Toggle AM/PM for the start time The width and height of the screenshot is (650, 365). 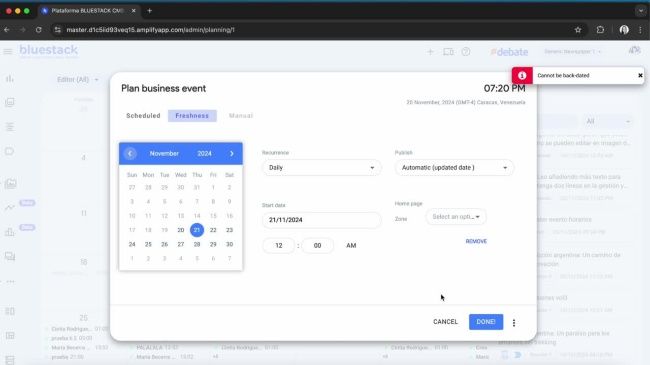point(351,246)
